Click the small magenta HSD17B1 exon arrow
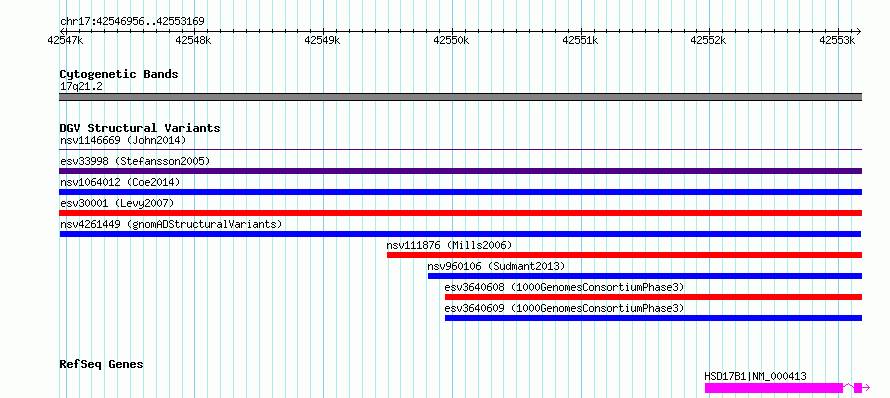Image resolution: width=890 pixels, height=398 pixels. point(862,388)
